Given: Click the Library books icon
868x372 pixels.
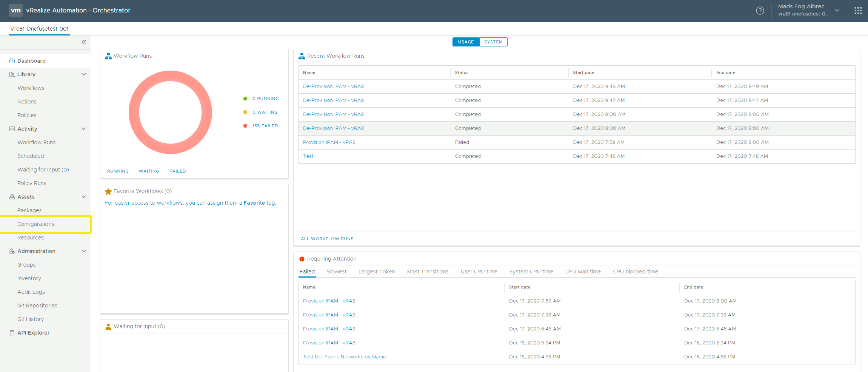Looking at the screenshot, I should (x=12, y=74).
